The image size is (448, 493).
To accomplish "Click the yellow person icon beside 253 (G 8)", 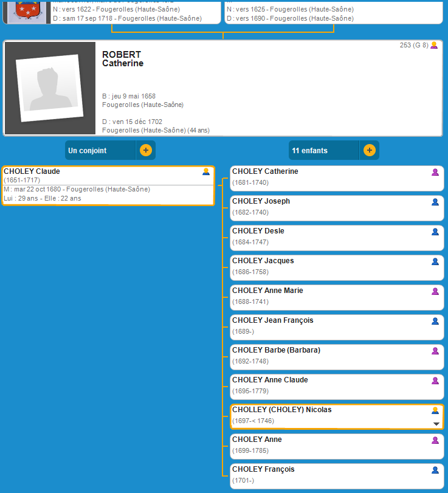I will pos(434,45).
